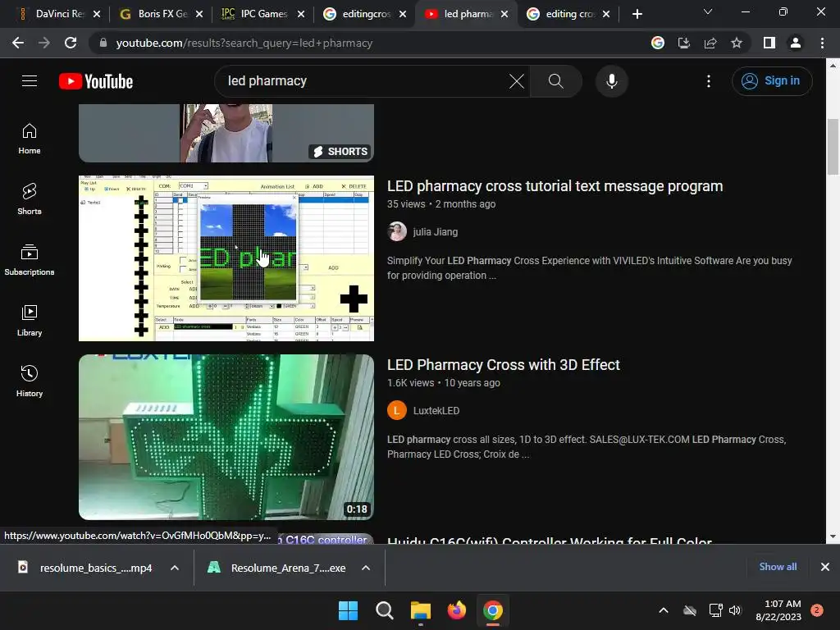This screenshot has height=630, width=840.
Task: Open Subscriptions in the sidebar
Action: click(30, 260)
